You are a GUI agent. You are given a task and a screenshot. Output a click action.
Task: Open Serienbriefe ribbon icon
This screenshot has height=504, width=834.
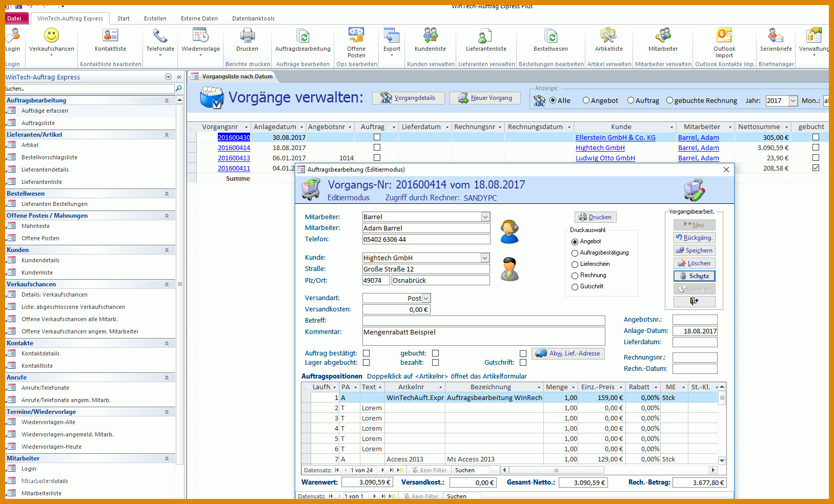(x=776, y=35)
